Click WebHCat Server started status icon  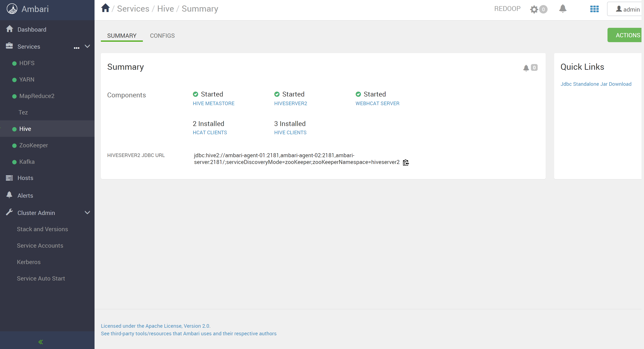(358, 94)
